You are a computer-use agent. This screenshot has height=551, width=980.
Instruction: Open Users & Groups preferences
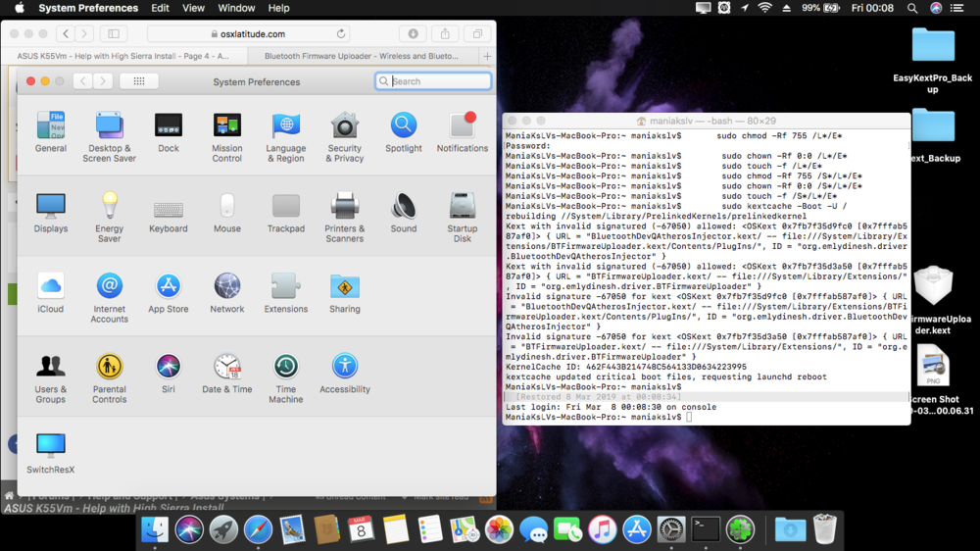[51, 378]
